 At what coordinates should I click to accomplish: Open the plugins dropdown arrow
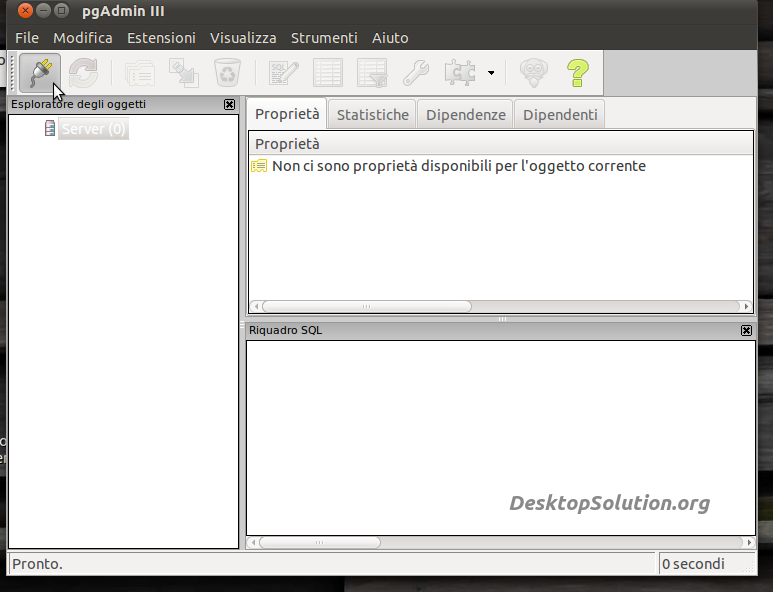tap(491, 73)
